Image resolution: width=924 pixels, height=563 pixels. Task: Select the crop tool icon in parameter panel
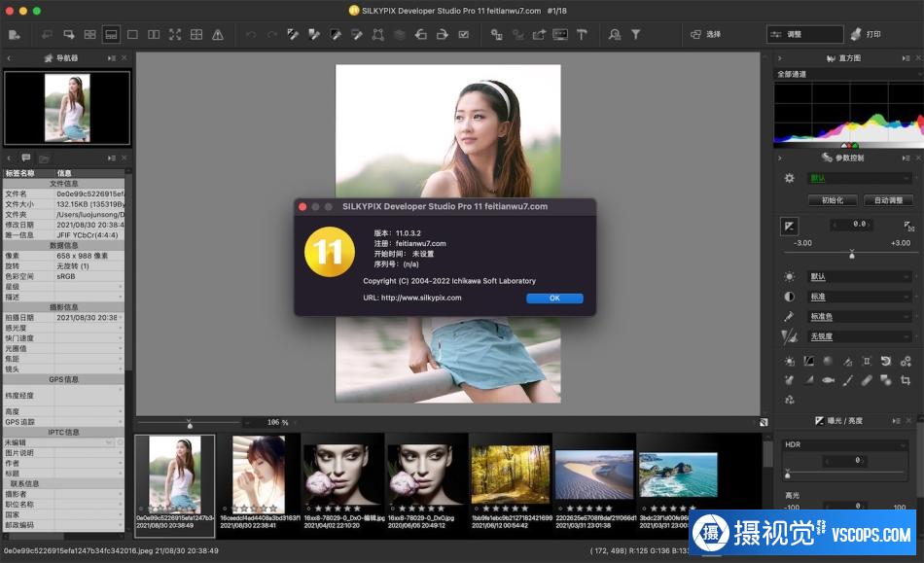(x=906, y=380)
